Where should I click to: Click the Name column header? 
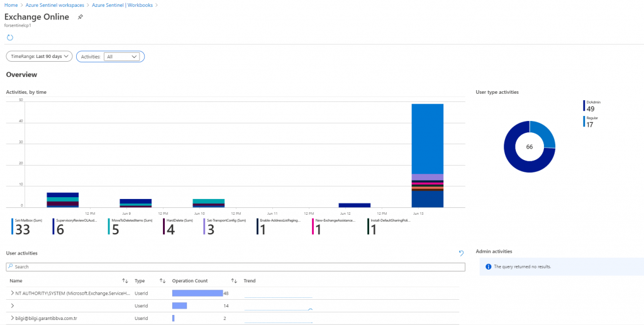16,280
